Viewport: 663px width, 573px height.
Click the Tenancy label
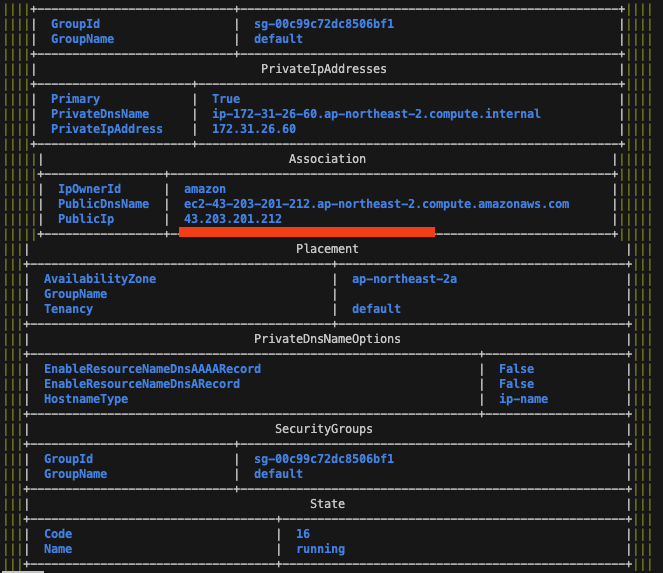point(68,309)
